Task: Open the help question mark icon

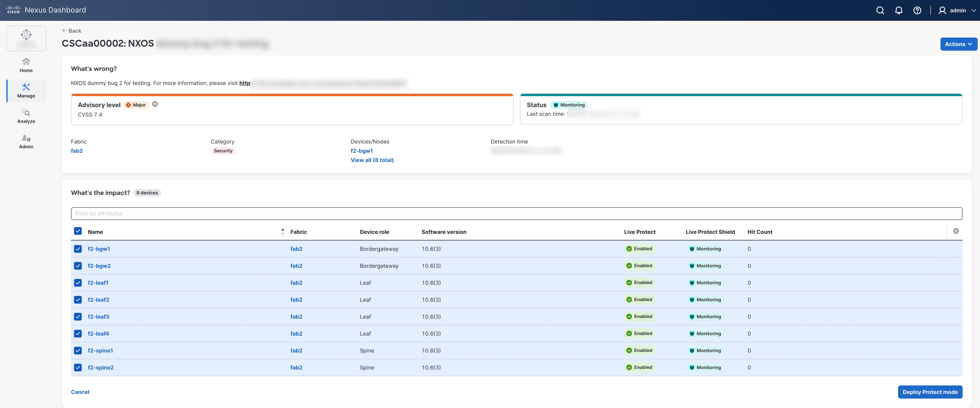Action: point(917,10)
